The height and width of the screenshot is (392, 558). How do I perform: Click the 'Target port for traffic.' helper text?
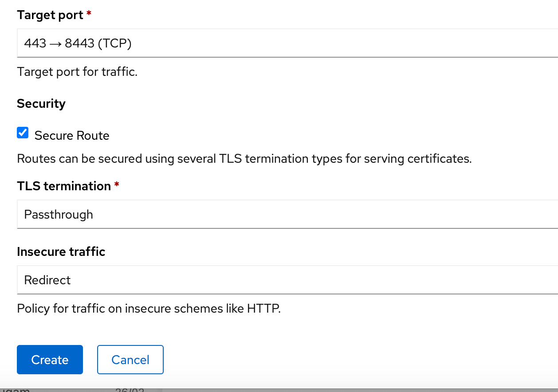coord(77,72)
